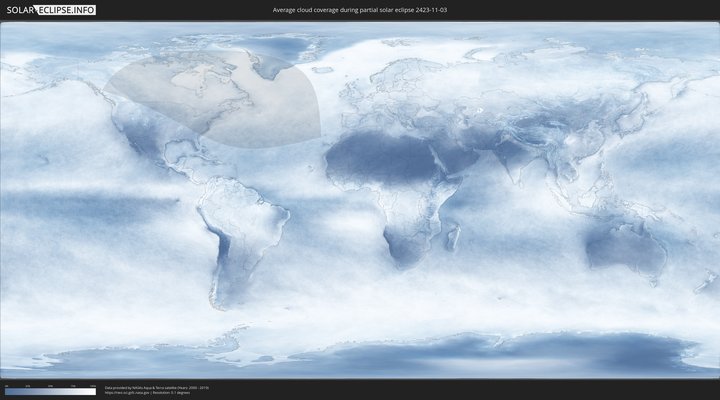Click the 'Data provided by NASAs Aqua & Terra satellite' credit line
This screenshot has width=720, height=400.
(x=157, y=388)
